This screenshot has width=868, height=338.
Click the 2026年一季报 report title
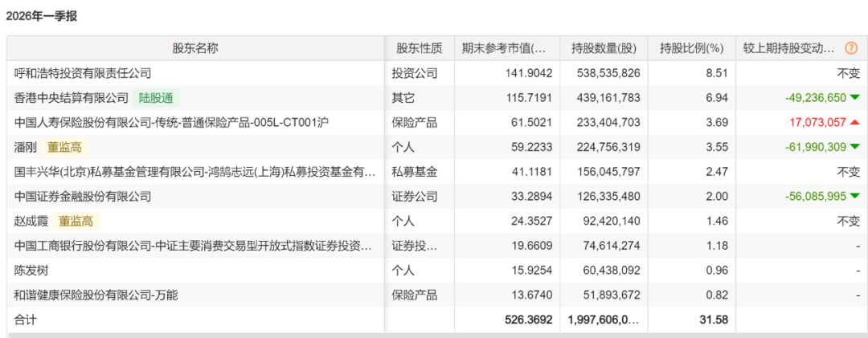(x=42, y=16)
